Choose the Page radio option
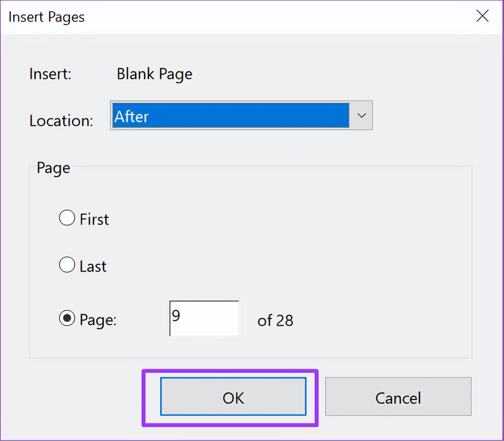Viewport: 504px width, 441px height. 67,318
